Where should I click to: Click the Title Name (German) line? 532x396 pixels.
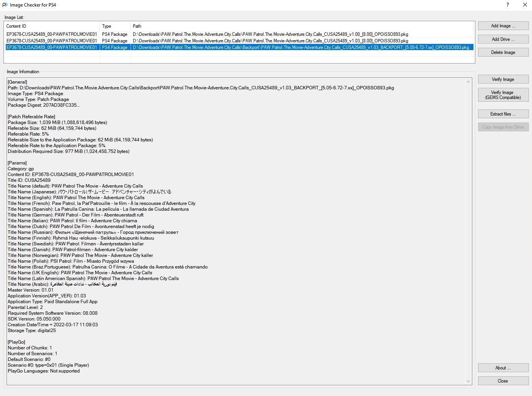pos(76,215)
